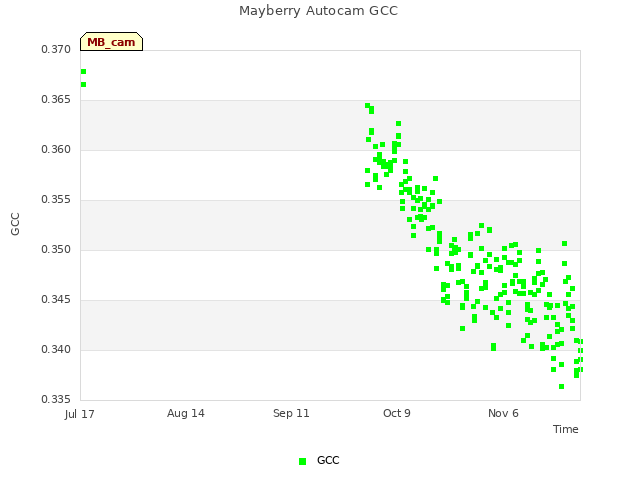Click the MB_cam tab label
640x480 pixels.
pos(111,42)
